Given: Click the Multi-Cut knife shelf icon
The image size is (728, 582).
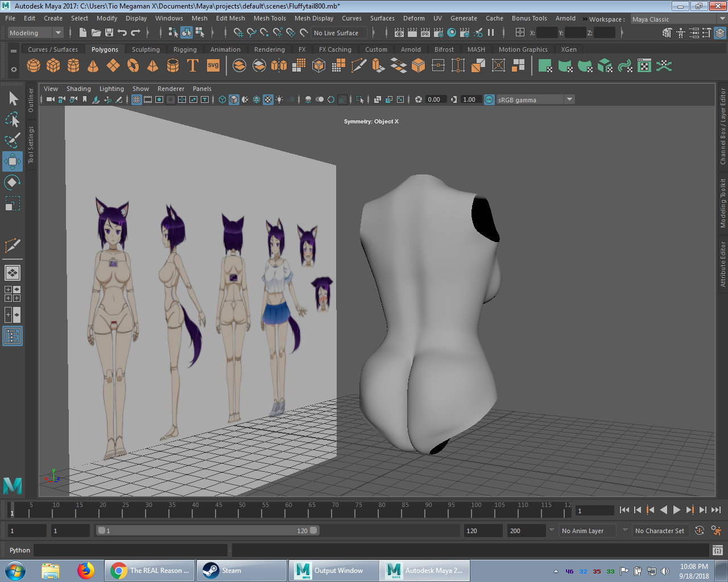Looking at the screenshot, I should [x=359, y=66].
